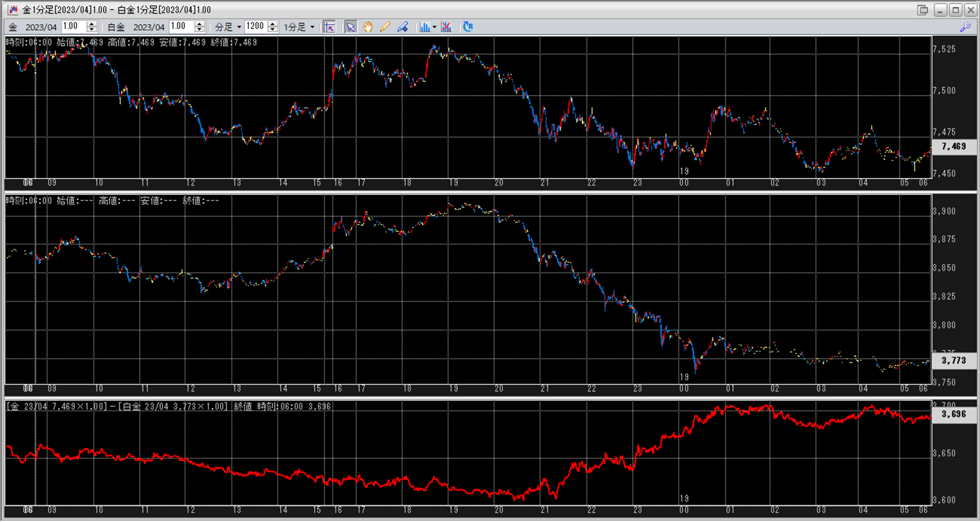Open the wrench settings icon
The height and width of the screenshot is (522, 980).
pos(965,27)
